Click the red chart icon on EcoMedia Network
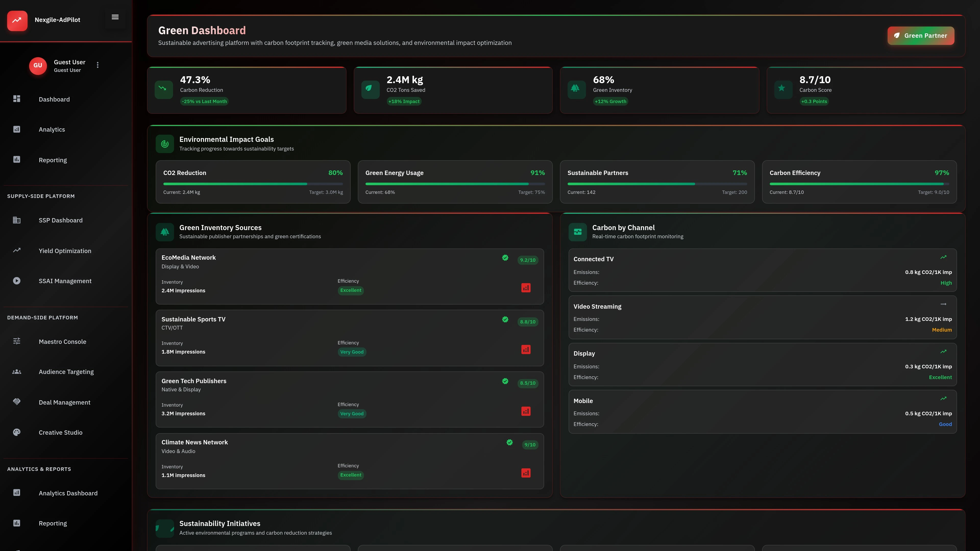Viewport: 980px width, 551px height. tap(526, 288)
